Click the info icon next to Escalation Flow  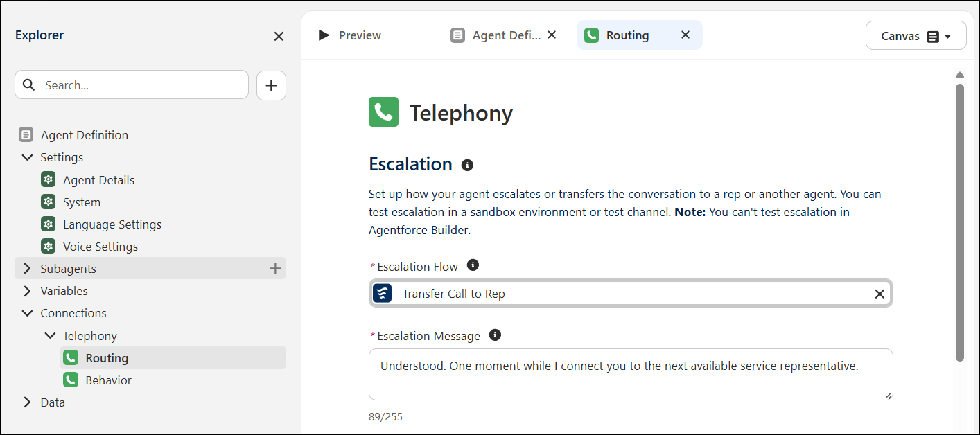coord(473,265)
